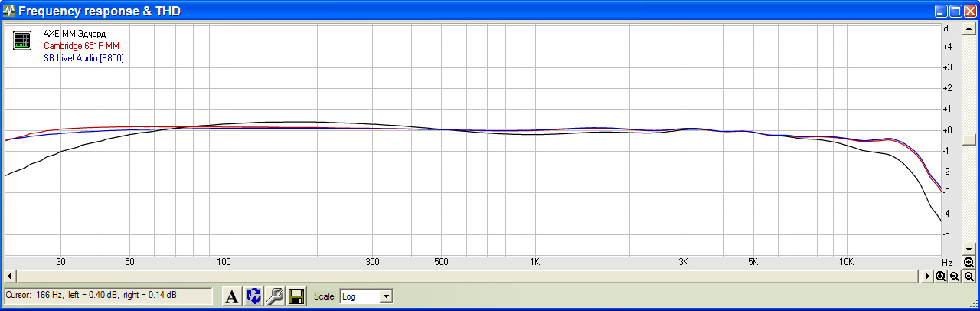The width and height of the screenshot is (980, 311).
Task: Click the horizontal scrollbar right arrow
Action: [x=926, y=276]
